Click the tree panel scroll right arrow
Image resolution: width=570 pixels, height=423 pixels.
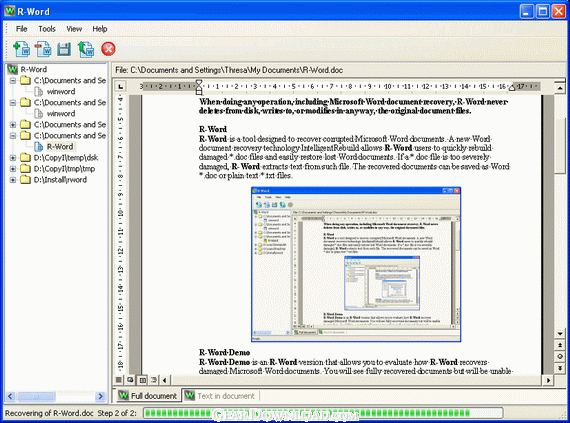coord(101,396)
